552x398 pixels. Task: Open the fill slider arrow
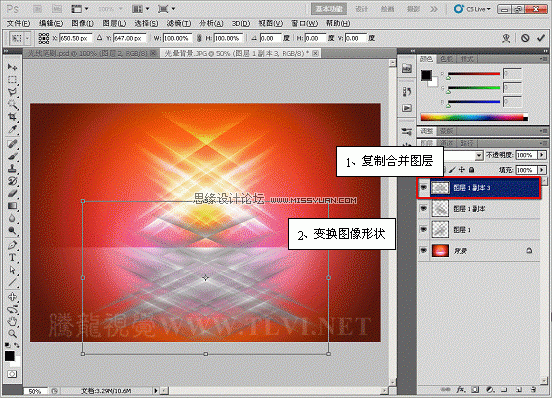pos(542,170)
